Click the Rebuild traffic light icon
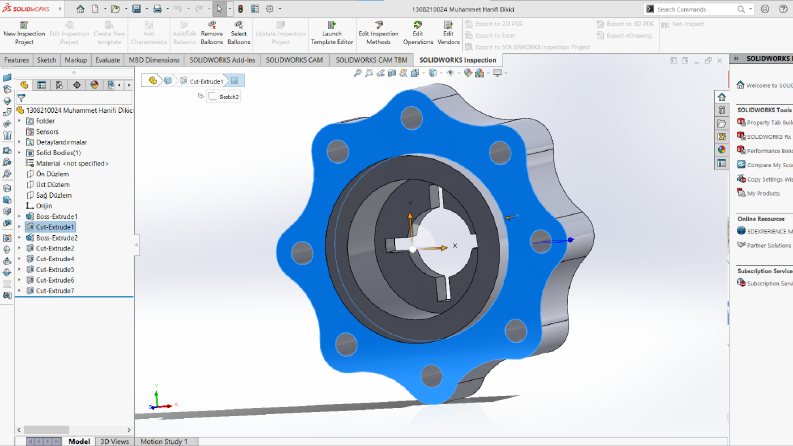The width and height of the screenshot is (793, 446). [x=241, y=9]
